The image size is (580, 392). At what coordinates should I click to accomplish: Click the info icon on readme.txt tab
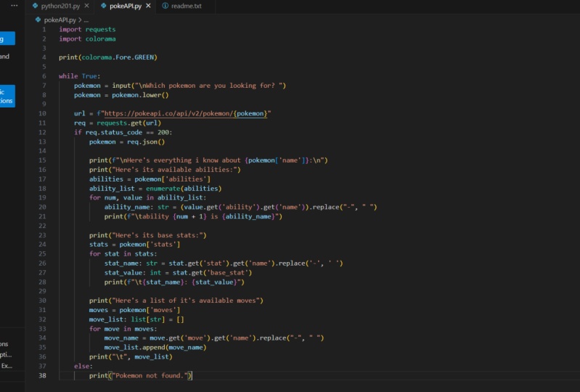click(x=166, y=6)
